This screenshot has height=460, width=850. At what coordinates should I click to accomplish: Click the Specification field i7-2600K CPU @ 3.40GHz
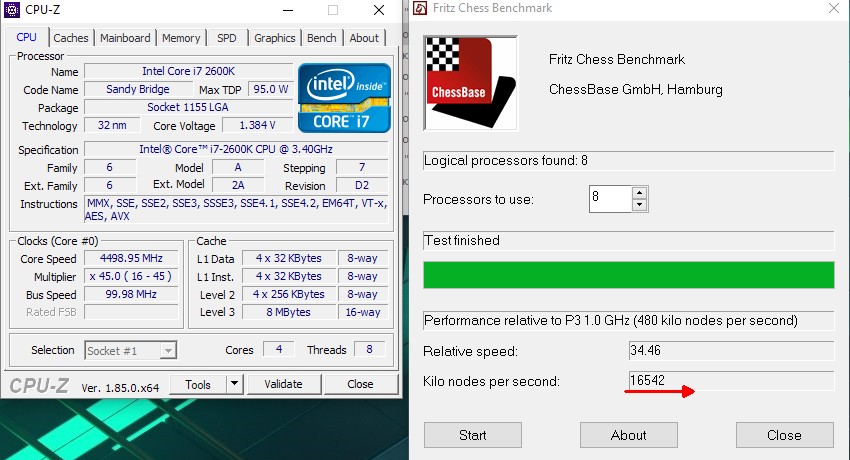pyautogui.click(x=236, y=149)
